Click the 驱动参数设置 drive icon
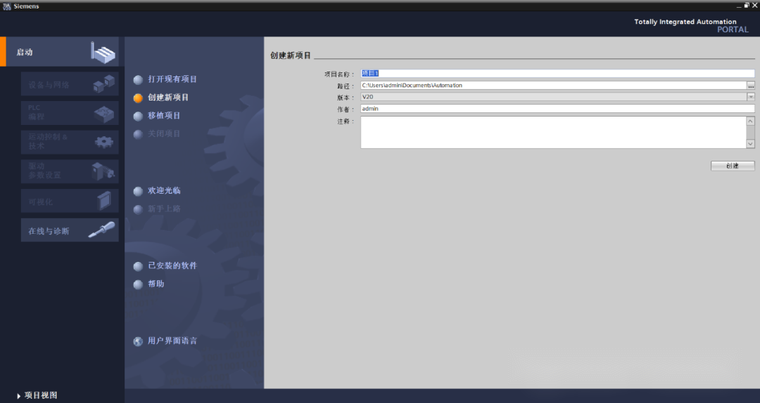 103,171
